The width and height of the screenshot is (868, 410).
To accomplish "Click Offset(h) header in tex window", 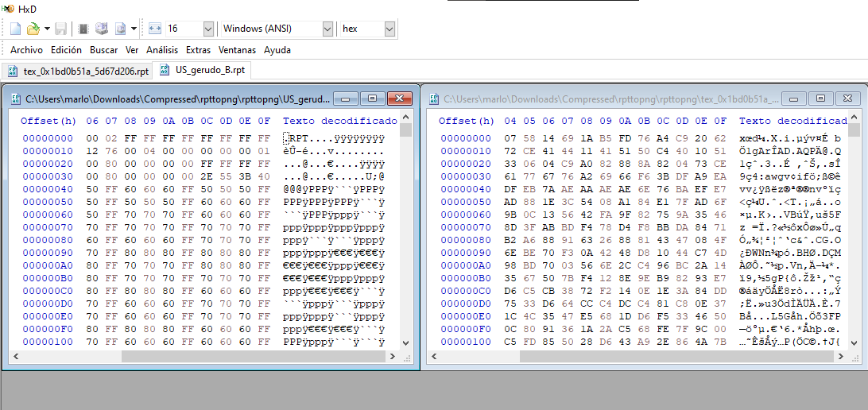I will [x=467, y=122].
